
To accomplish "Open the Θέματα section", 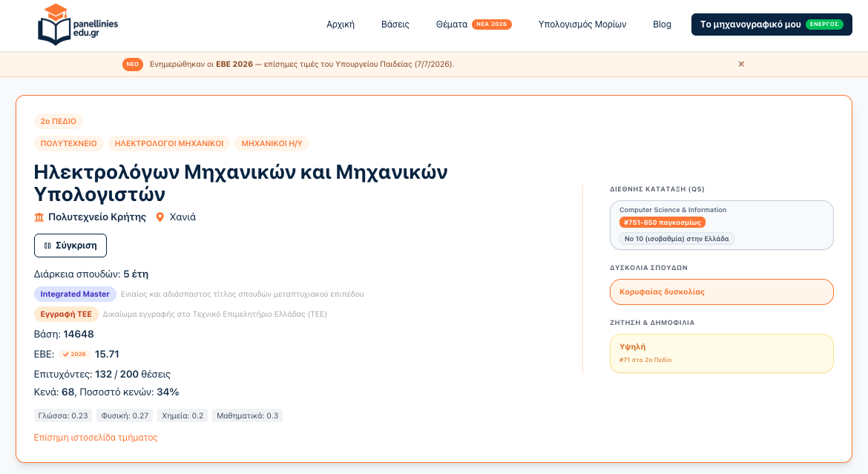I will pyautogui.click(x=452, y=24).
